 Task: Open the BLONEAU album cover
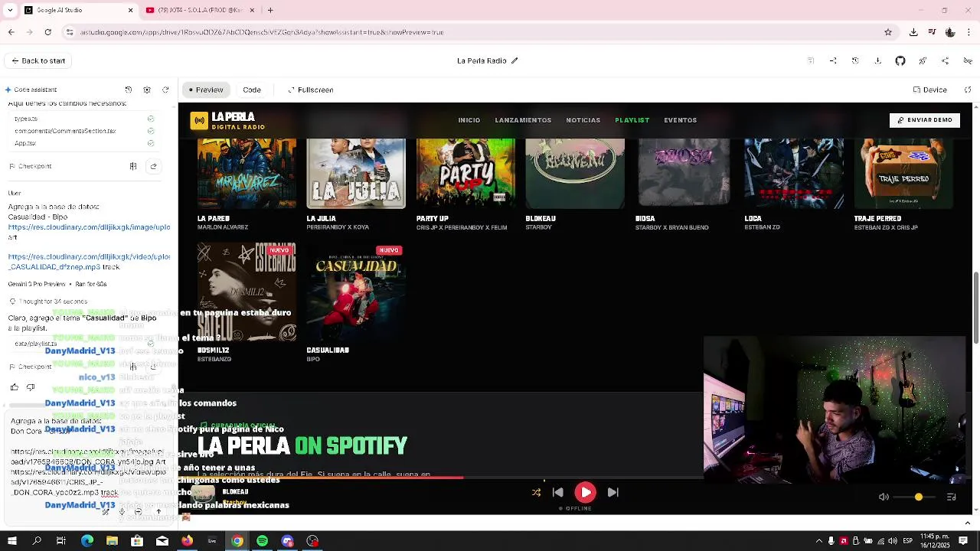coord(575,174)
